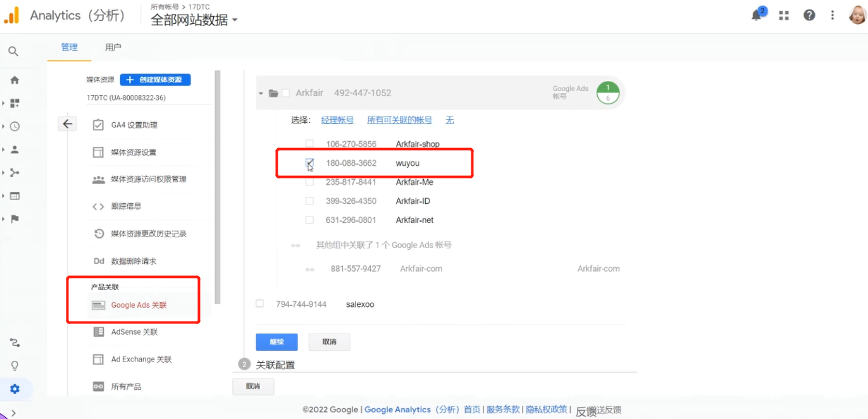Open the Google apps grid icon
Screen dimensions: 868x419
coord(783,15)
